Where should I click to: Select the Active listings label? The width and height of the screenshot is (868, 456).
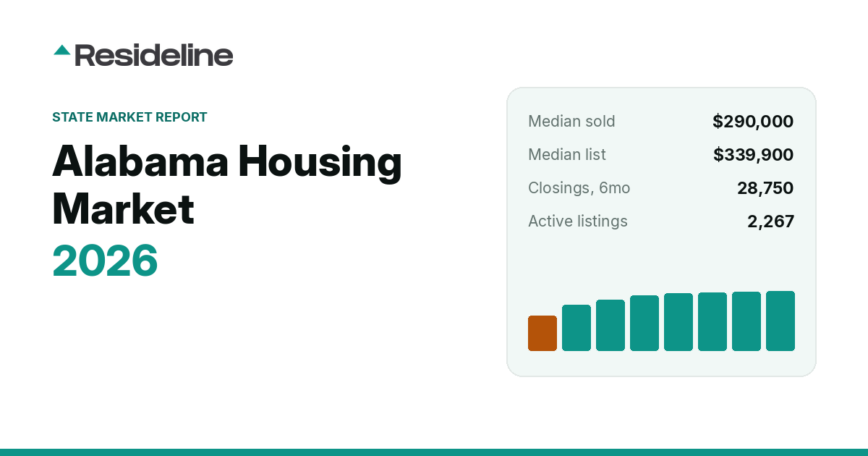[x=578, y=221]
